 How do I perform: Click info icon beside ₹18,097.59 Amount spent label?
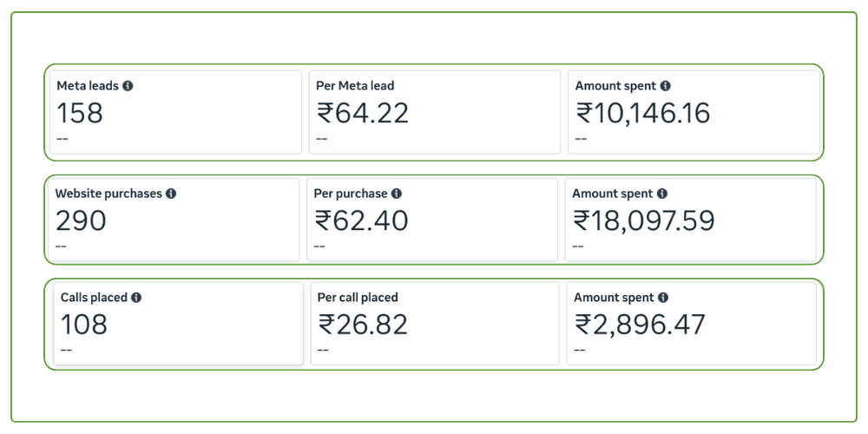point(662,194)
